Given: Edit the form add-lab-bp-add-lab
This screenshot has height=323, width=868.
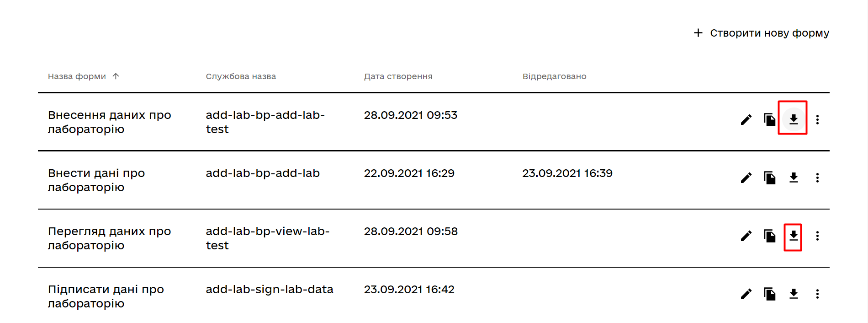Looking at the screenshot, I should point(746,178).
